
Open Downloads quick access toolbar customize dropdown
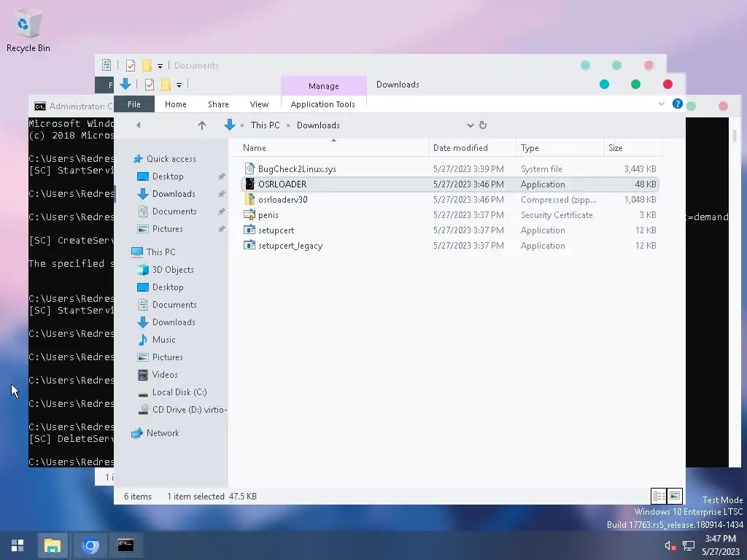tap(179, 85)
